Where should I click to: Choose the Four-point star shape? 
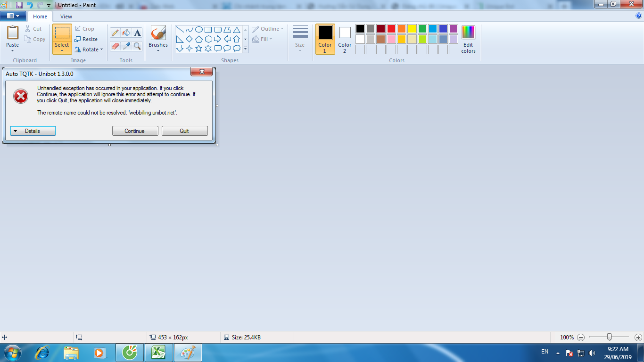coord(189,48)
